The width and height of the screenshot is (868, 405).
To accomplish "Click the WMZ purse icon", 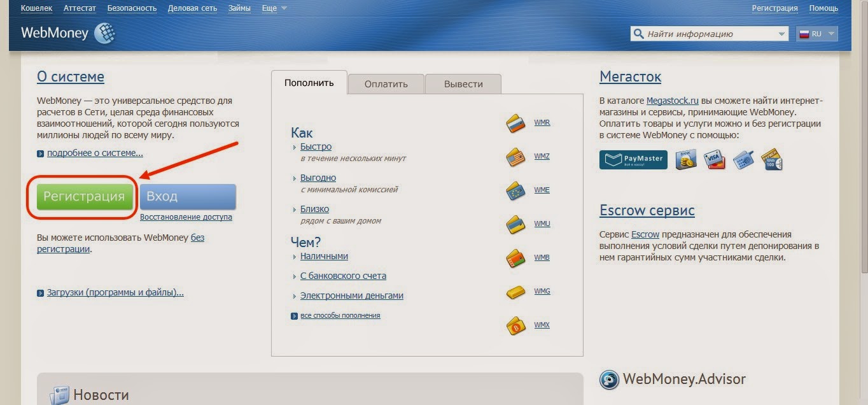I will click(515, 157).
